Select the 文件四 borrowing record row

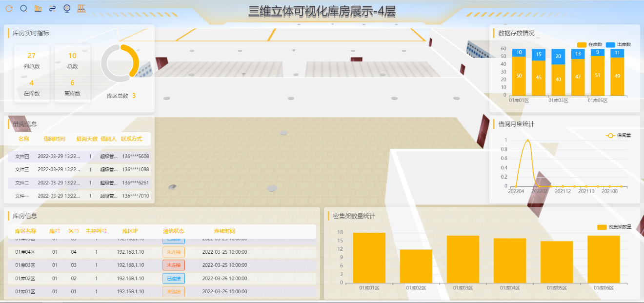(x=79, y=157)
